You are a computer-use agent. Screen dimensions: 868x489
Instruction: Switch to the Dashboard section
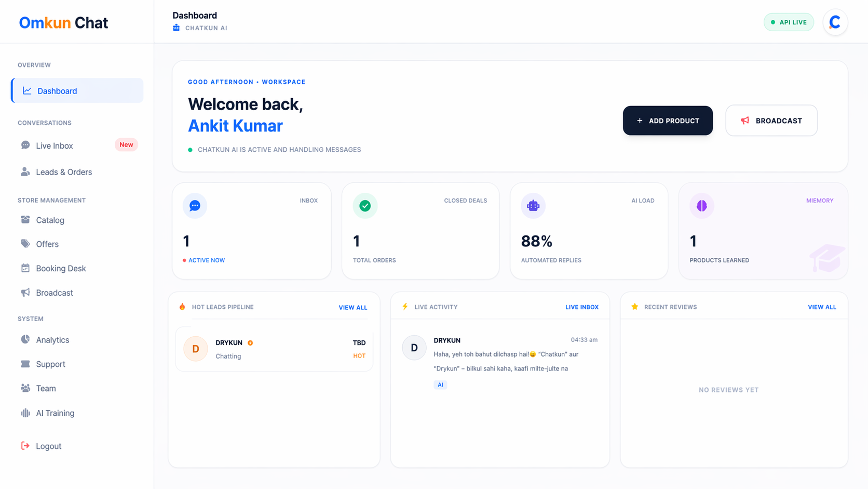click(57, 90)
